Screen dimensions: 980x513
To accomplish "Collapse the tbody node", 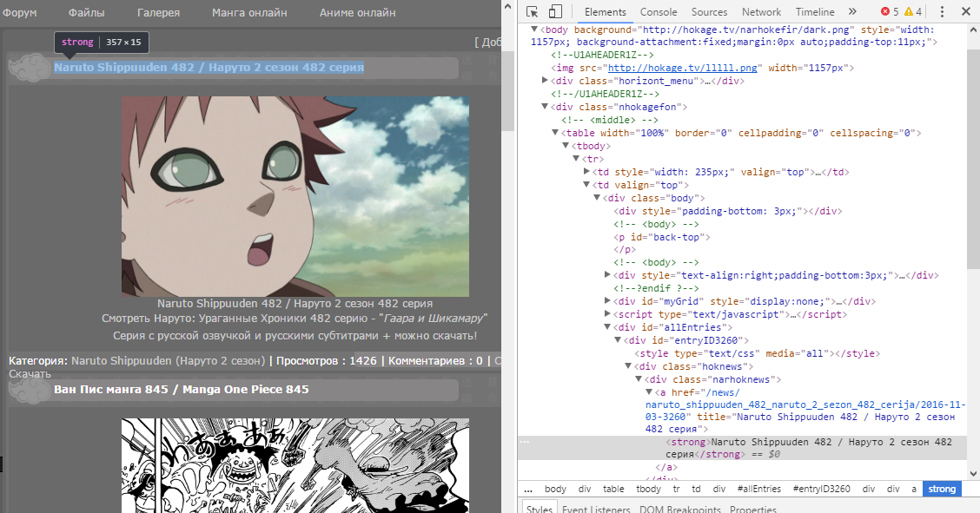I will click(566, 146).
